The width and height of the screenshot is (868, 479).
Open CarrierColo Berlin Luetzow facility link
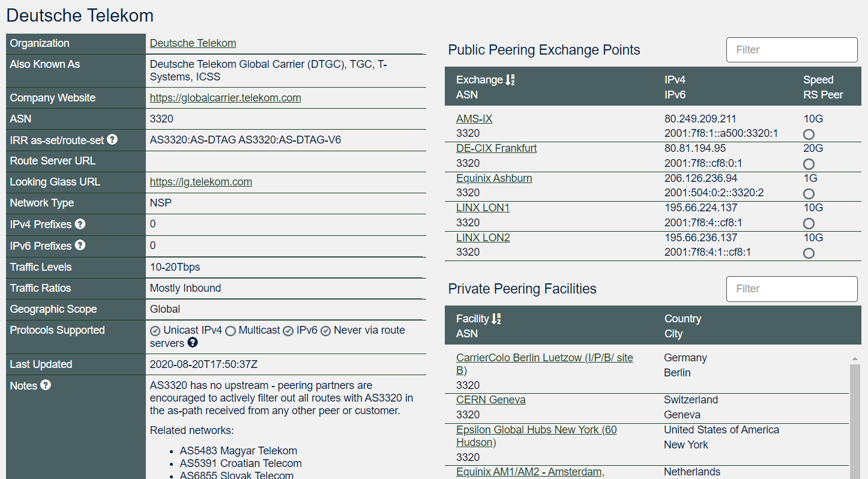[544, 364]
